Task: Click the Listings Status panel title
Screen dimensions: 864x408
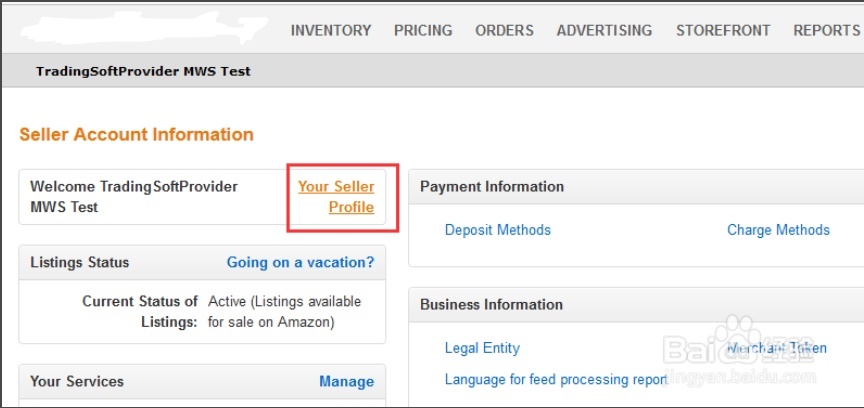Action: (x=80, y=263)
